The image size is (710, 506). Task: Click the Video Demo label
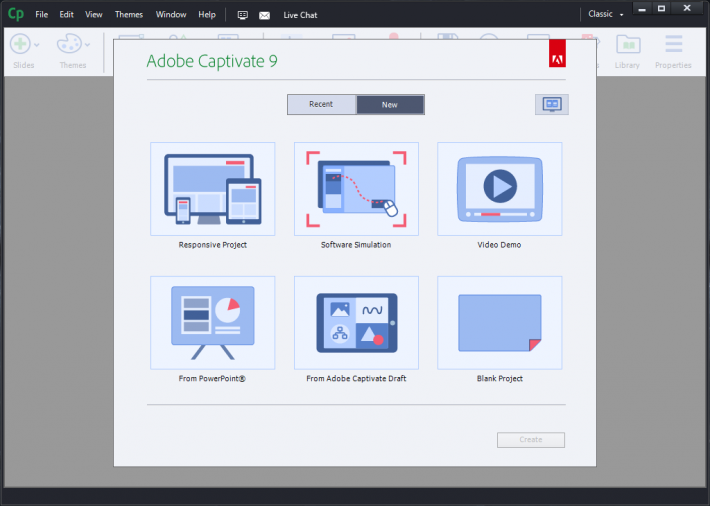coord(499,245)
